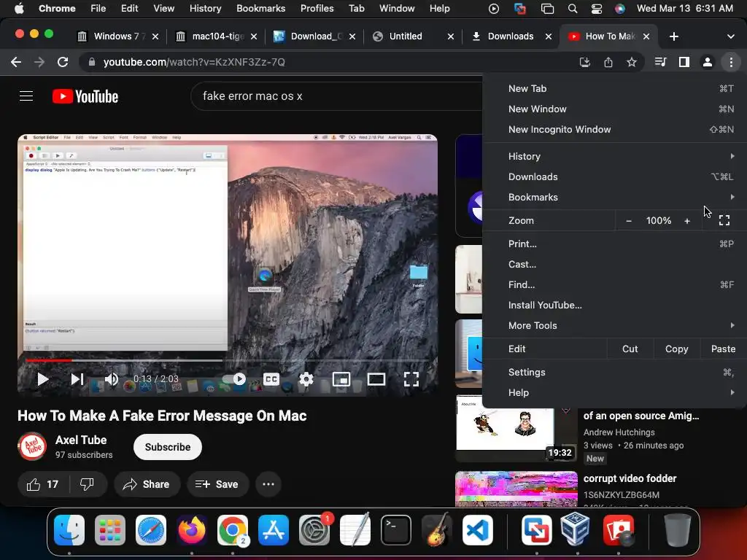Image resolution: width=747 pixels, height=560 pixels.
Task: Expand Help submenu in Chrome menu
Action: (x=614, y=393)
